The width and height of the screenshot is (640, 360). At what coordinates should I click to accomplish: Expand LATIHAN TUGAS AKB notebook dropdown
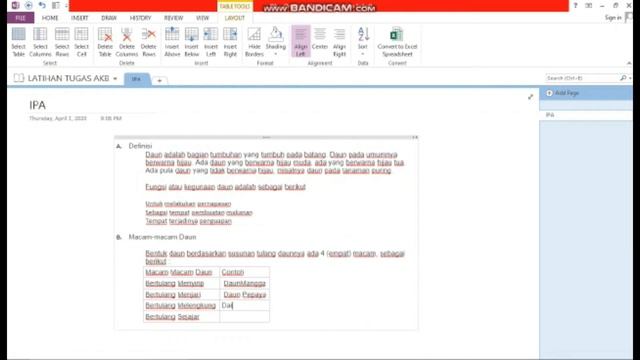click(x=115, y=78)
